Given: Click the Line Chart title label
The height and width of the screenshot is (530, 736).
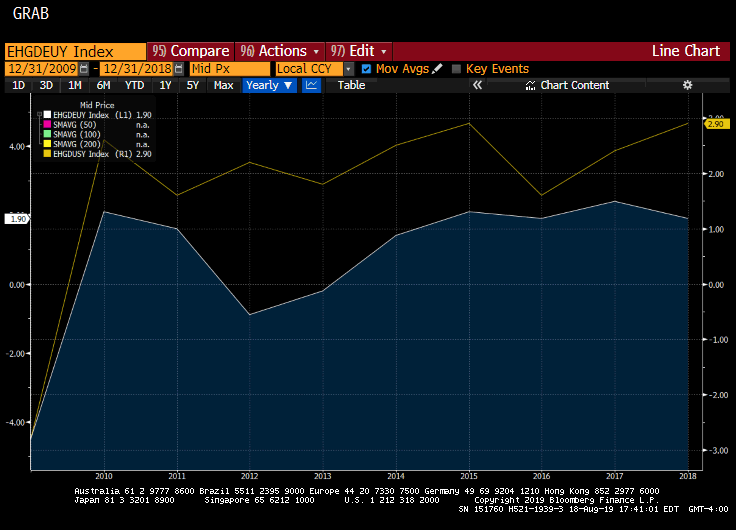Looking at the screenshot, I should click(x=685, y=51).
